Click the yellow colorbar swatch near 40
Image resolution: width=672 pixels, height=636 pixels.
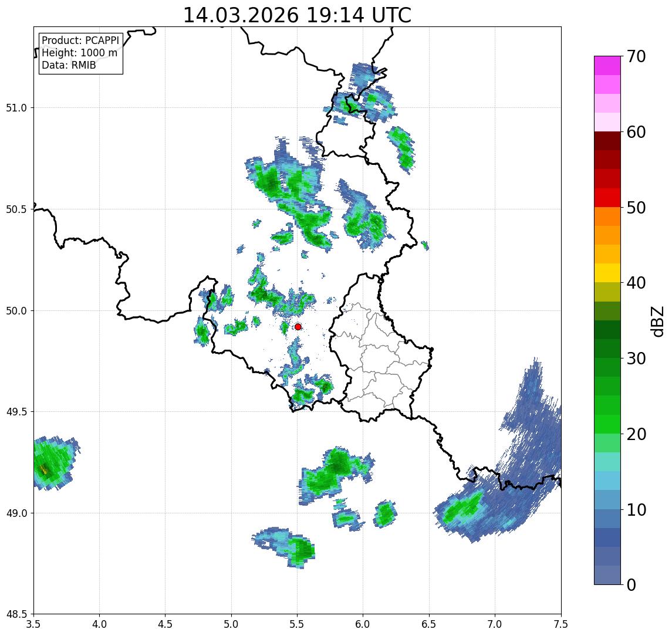pos(607,273)
